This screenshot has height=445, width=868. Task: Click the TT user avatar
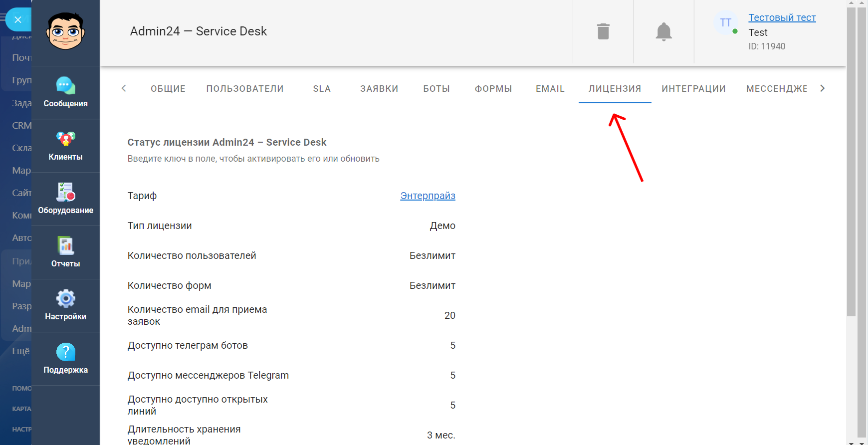click(x=726, y=23)
